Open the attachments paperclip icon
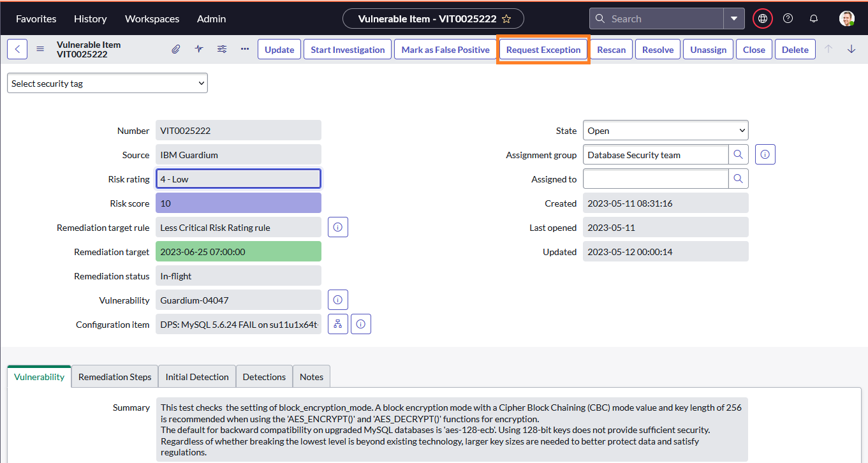The height and width of the screenshot is (463, 868). click(x=176, y=48)
